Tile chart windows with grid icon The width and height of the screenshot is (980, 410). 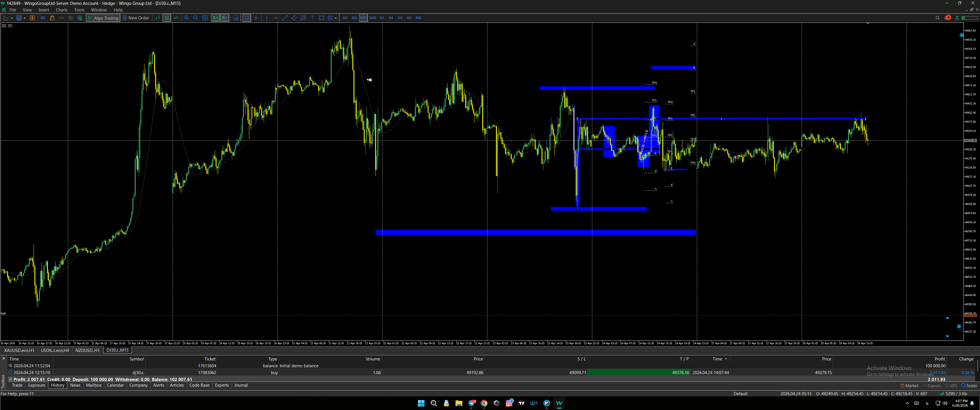[205, 18]
